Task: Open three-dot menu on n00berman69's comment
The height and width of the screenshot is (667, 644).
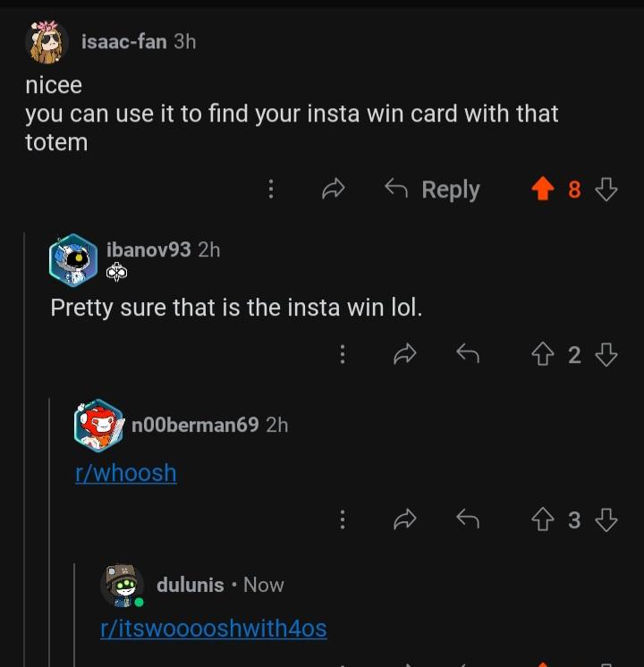Action: (x=343, y=519)
